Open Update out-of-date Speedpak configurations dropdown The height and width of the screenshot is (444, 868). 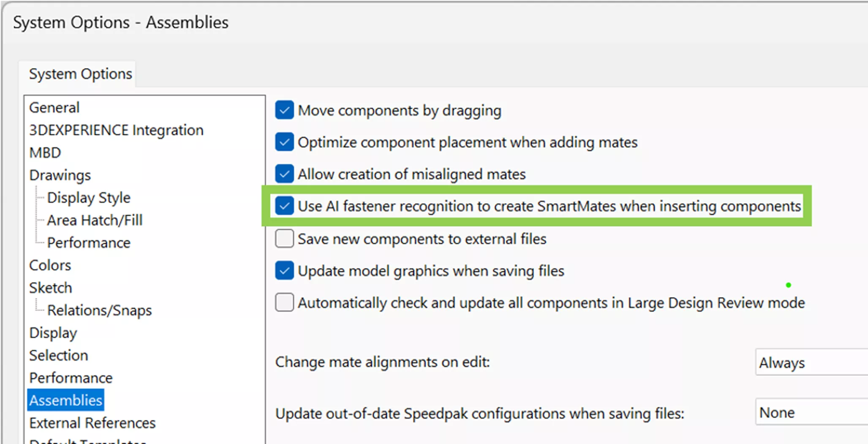click(x=811, y=413)
